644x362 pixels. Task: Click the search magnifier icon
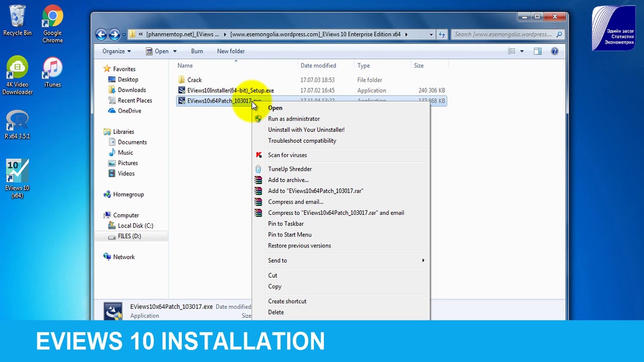pyautogui.click(x=559, y=34)
